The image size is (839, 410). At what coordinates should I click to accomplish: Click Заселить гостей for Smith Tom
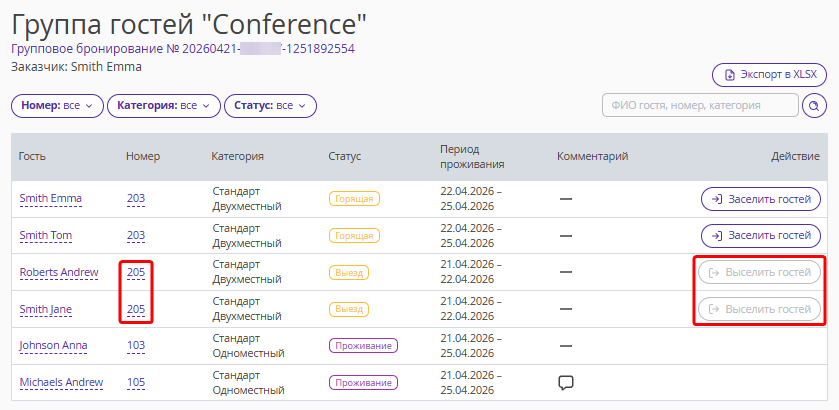point(761,236)
